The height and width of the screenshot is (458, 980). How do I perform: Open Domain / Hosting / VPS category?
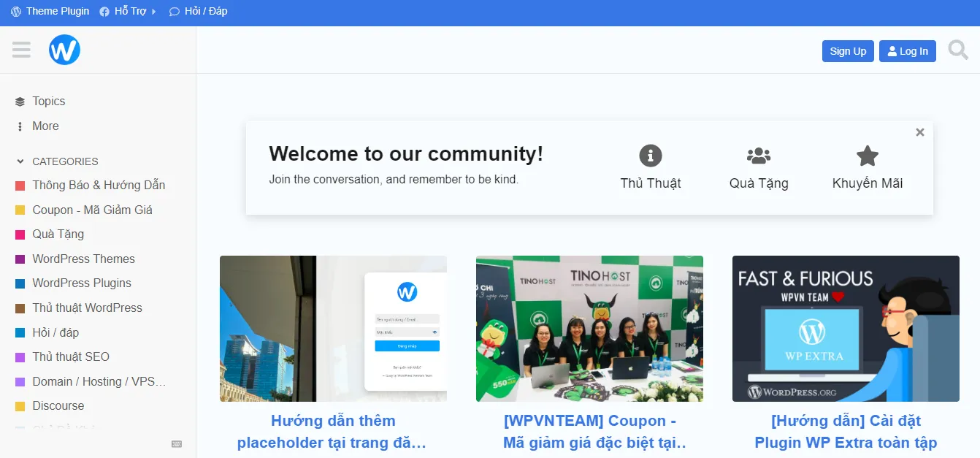(99, 382)
